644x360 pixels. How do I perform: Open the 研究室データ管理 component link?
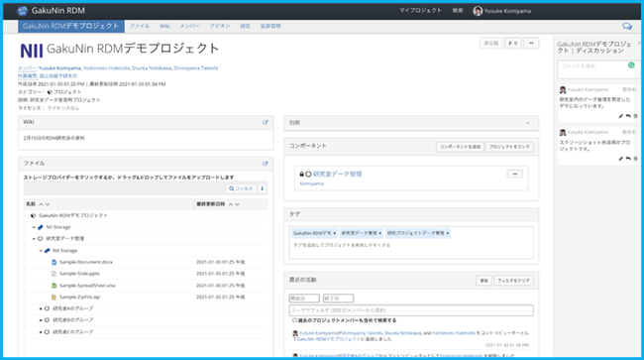pos(337,174)
